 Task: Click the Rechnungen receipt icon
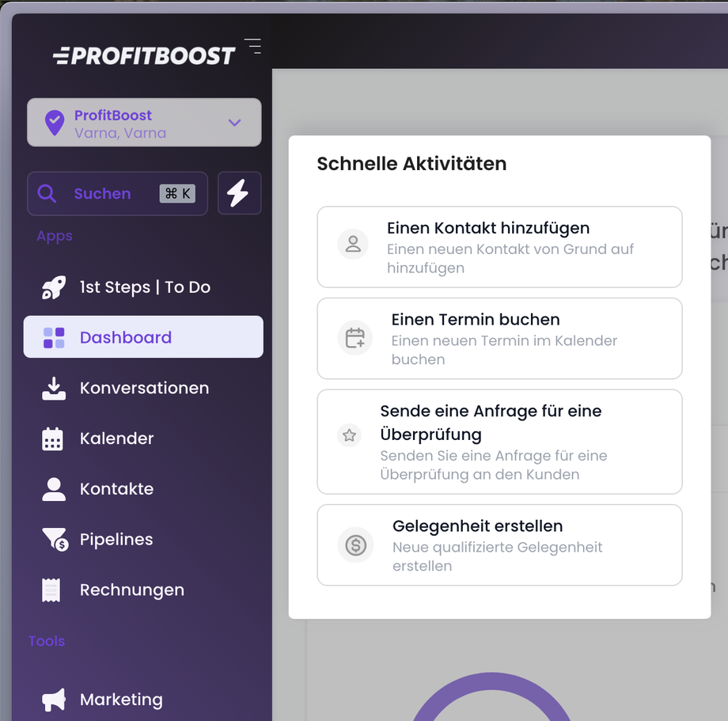pyautogui.click(x=52, y=590)
